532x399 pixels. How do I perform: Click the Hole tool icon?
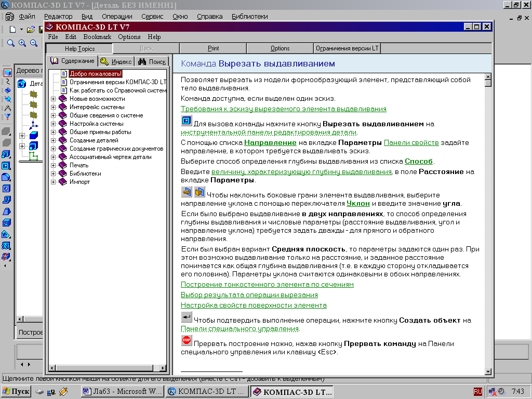[x=6, y=189]
